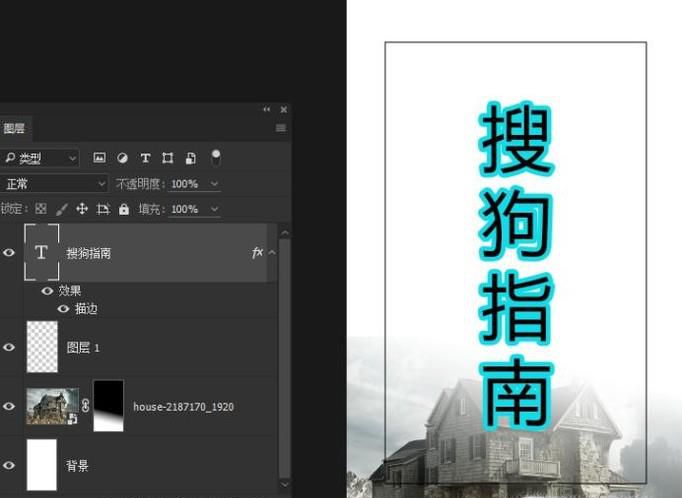The image size is (682, 498).
Task: Filter layers by pixel image icon
Action: 100,158
